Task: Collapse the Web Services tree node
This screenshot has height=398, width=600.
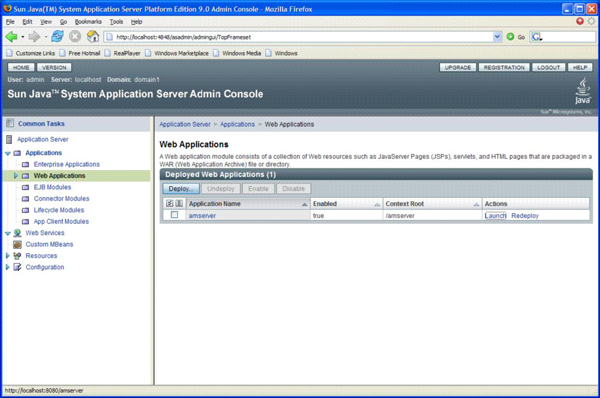Action: (8, 233)
